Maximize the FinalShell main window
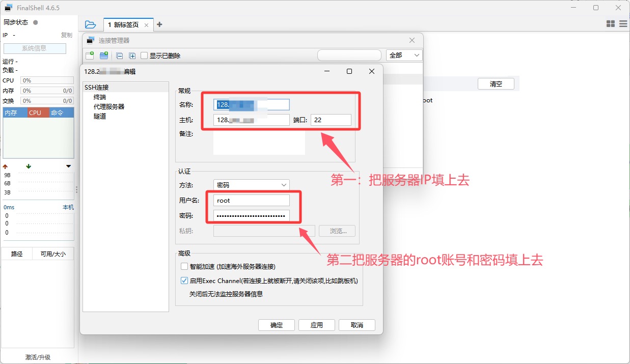This screenshot has height=364, width=630. point(596,8)
